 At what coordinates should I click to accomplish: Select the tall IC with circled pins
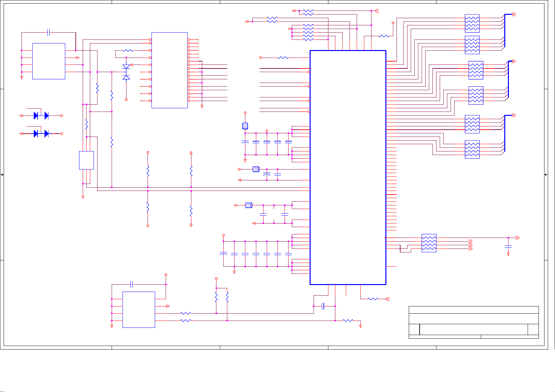coord(170,70)
